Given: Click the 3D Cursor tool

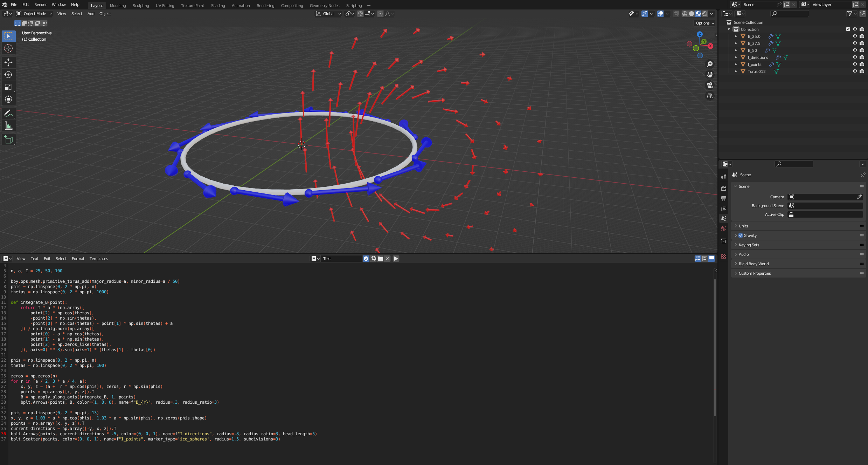Looking at the screenshot, I should (8, 48).
